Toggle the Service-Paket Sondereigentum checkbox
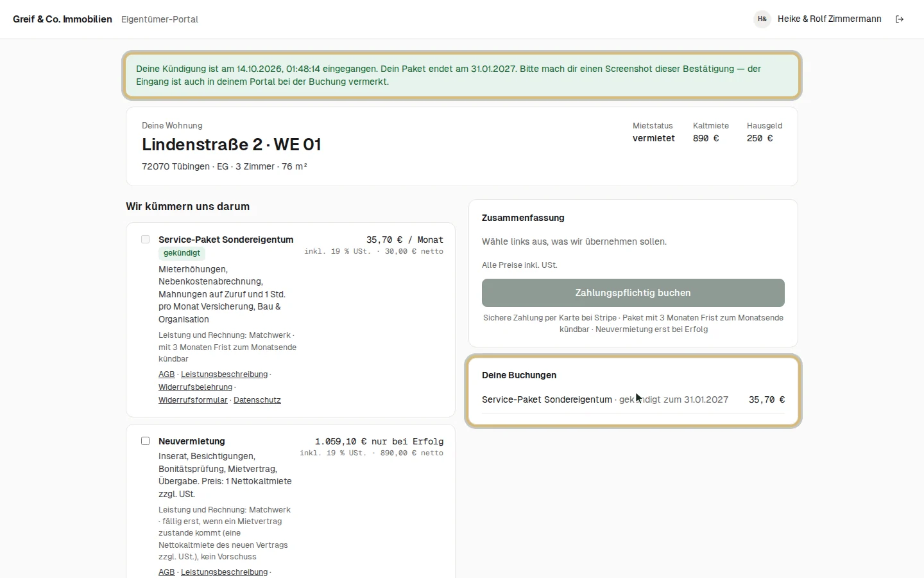Screen dimensions: 924x578 [145, 240]
